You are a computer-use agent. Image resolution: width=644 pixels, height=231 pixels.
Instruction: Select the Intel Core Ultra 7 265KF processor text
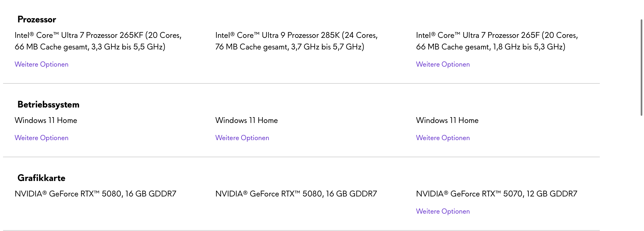click(98, 41)
